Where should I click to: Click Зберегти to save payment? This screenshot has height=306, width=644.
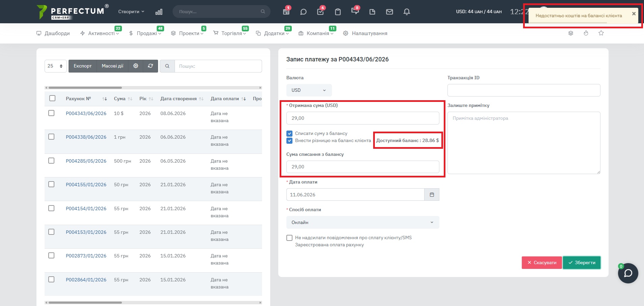tap(582, 262)
